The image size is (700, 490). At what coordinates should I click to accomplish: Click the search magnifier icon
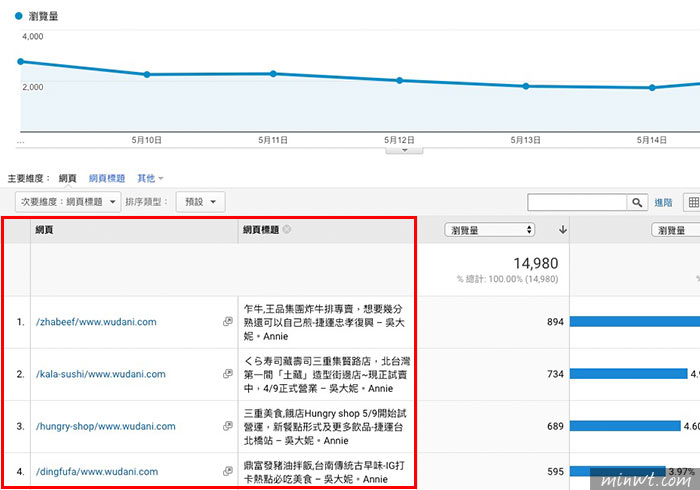[637, 202]
